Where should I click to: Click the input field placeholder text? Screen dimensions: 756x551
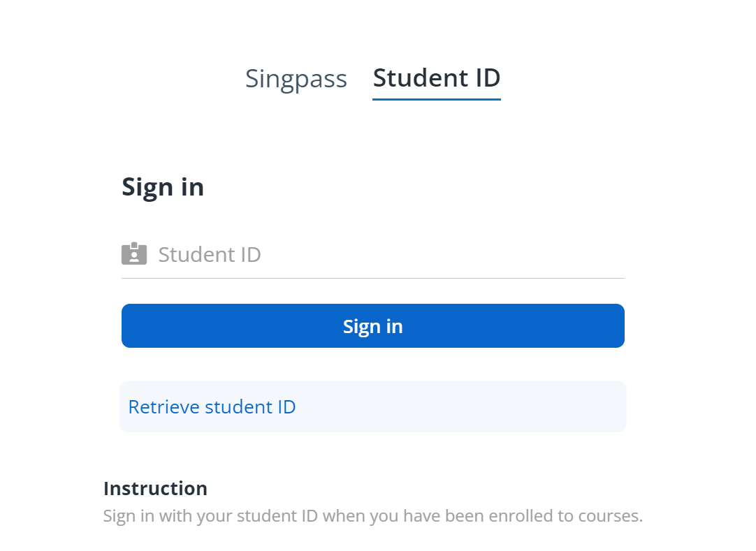(209, 254)
